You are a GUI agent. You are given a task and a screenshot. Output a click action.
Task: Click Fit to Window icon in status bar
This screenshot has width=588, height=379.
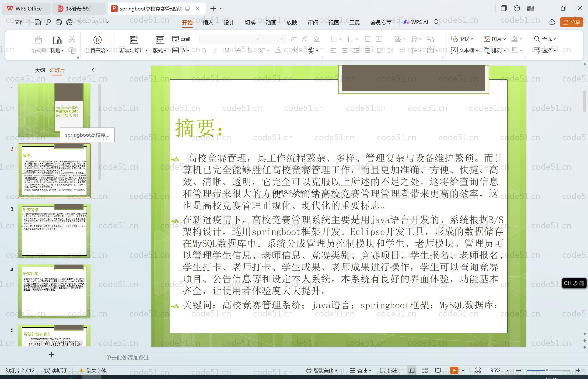click(478, 370)
